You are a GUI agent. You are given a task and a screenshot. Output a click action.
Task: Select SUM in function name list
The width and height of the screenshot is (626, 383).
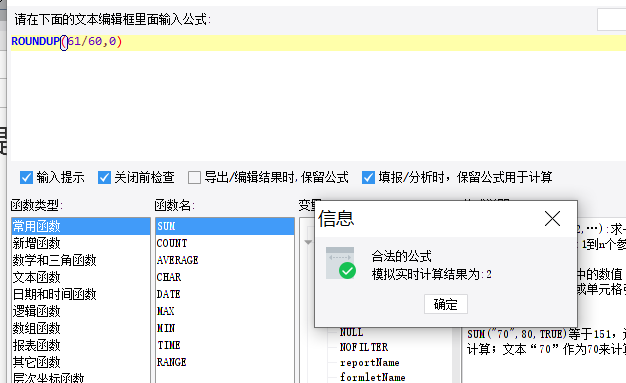[225, 226]
